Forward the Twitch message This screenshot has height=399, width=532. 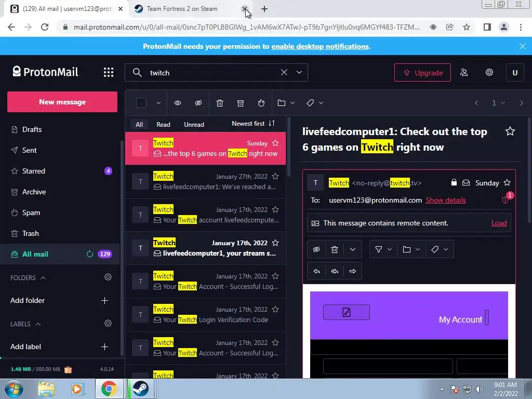pyautogui.click(x=353, y=271)
